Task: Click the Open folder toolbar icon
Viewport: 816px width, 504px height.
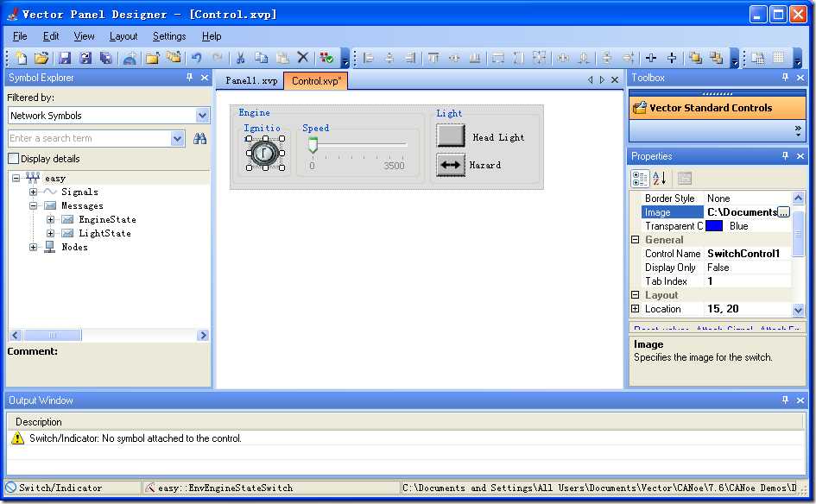Action: [x=41, y=58]
